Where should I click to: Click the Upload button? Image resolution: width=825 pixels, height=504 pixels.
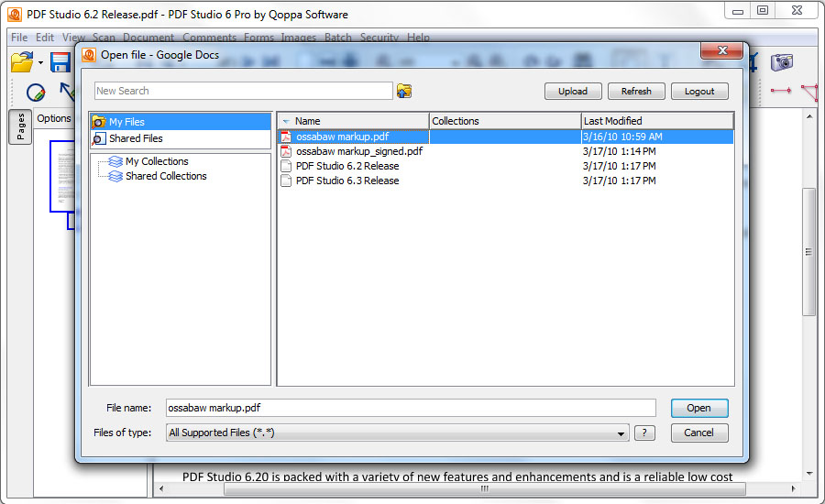tap(573, 91)
